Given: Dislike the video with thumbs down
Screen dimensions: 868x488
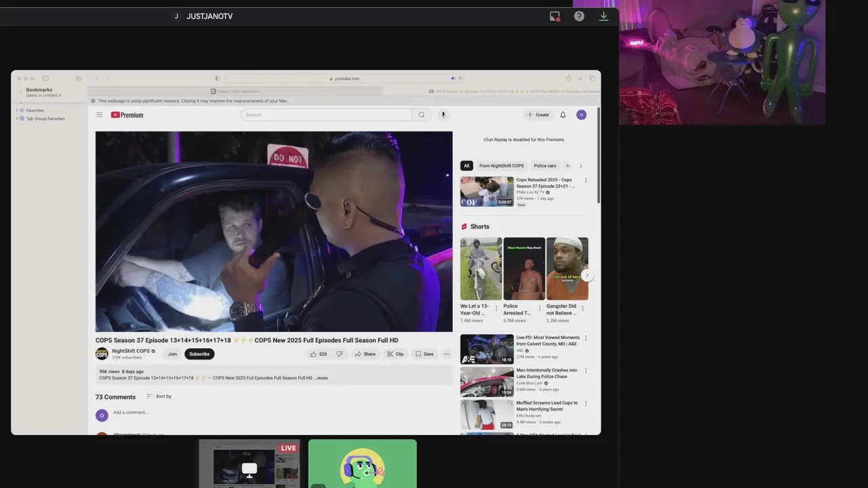Looking at the screenshot, I should (x=340, y=354).
